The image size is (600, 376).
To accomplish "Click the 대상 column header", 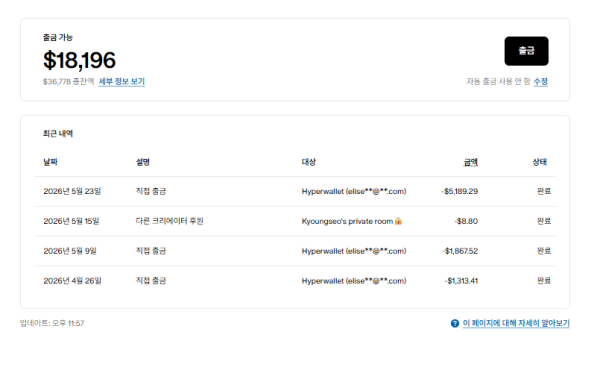I will pyautogui.click(x=309, y=162).
